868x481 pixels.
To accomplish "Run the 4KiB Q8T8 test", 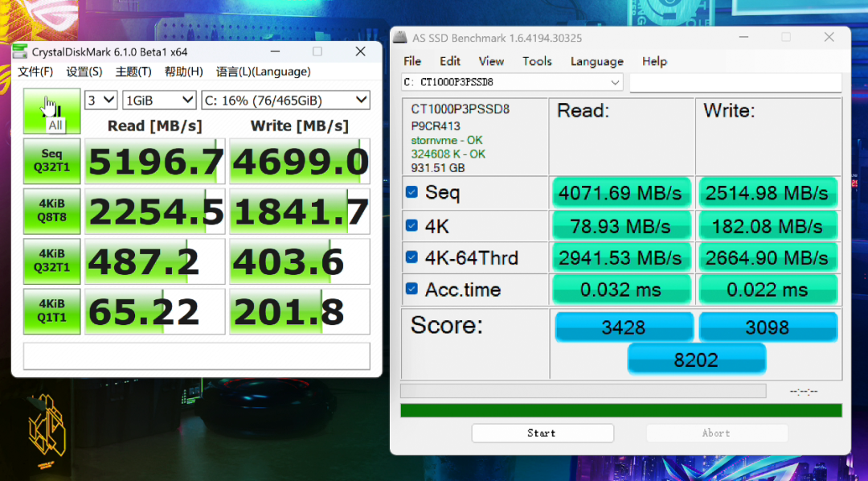I will click(51, 211).
